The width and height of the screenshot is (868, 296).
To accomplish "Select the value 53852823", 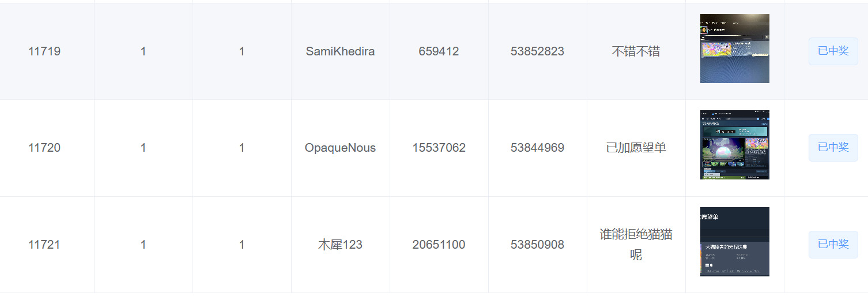I will point(537,51).
